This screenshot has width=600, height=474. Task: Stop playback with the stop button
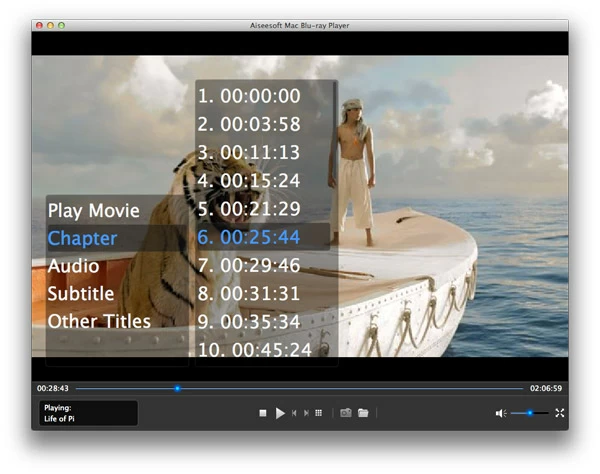click(x=263, y=413)
